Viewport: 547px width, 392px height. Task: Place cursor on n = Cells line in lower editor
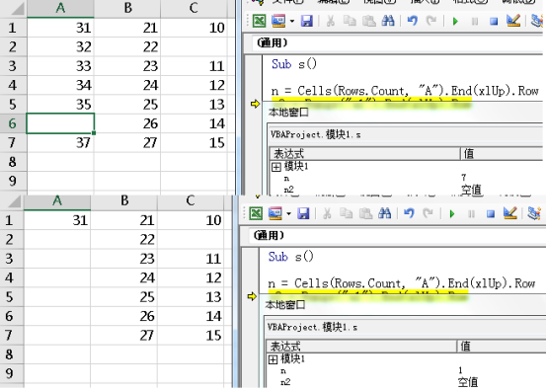coord(402,283)
